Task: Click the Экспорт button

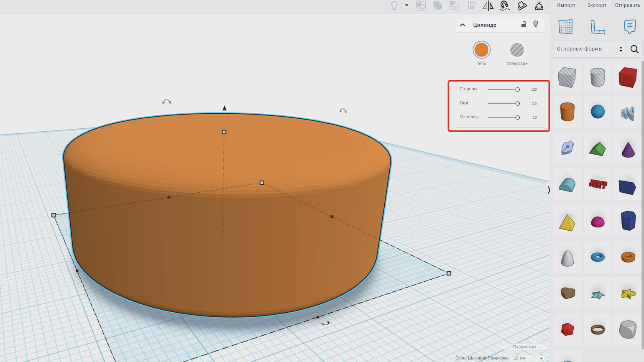Action: (596, 5)
